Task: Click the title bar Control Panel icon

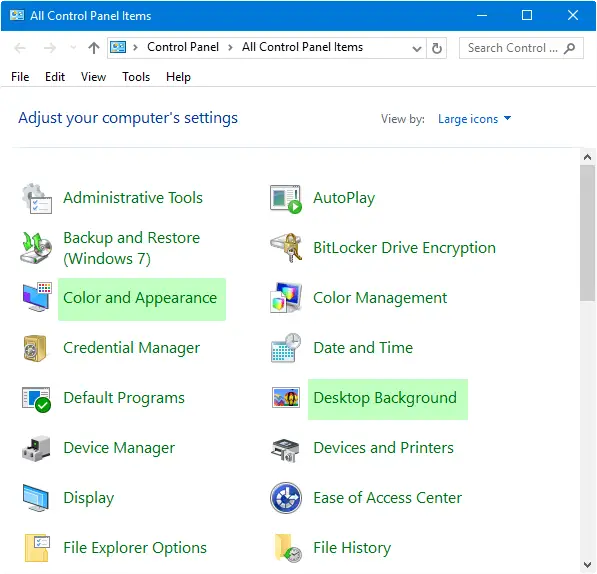Action: (x=17, y=15)
